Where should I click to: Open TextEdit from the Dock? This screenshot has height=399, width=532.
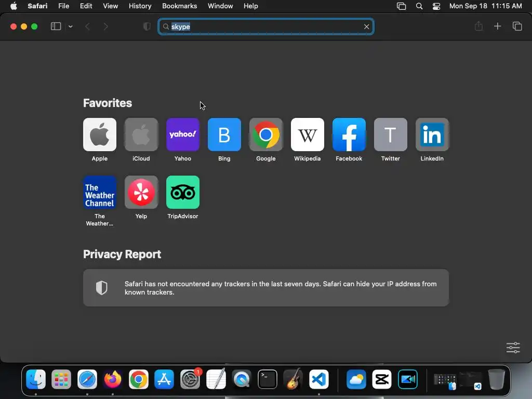coord(216,379)
